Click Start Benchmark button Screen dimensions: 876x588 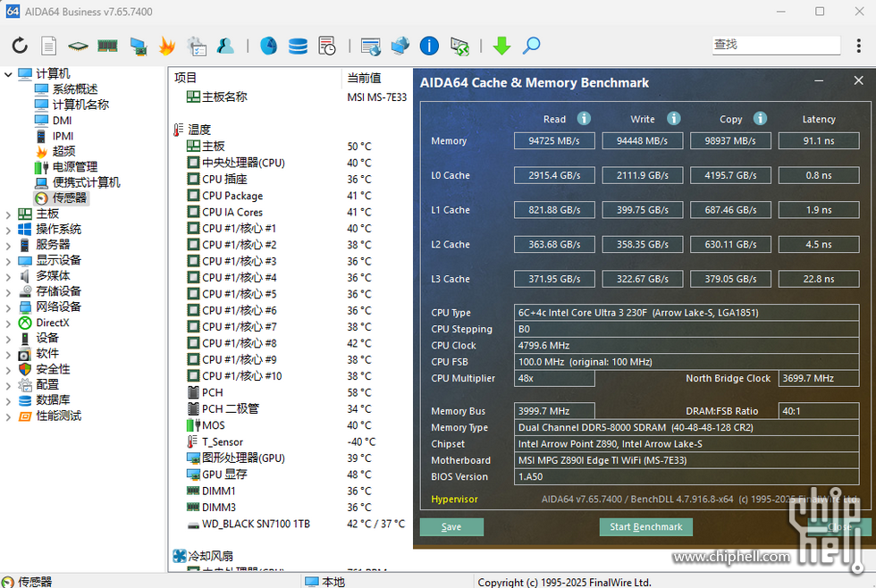(645, 526)
